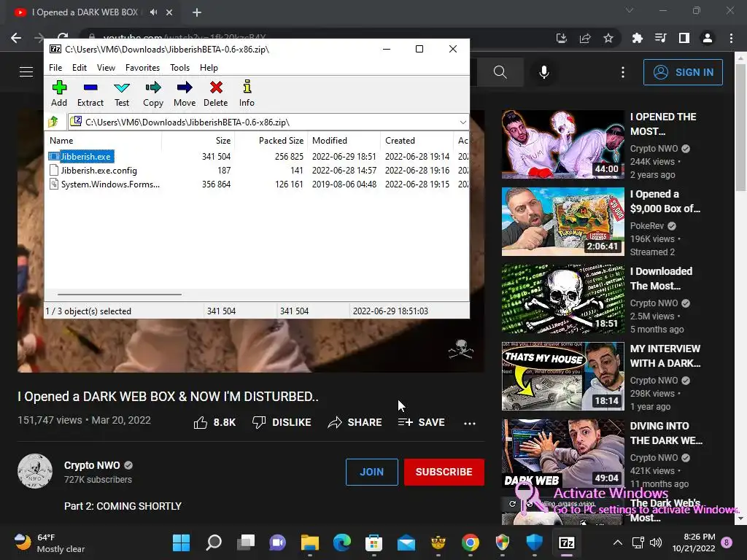
Task: Show hidden system tray icons
Action: pyautogui.click(x=617, y=542)
